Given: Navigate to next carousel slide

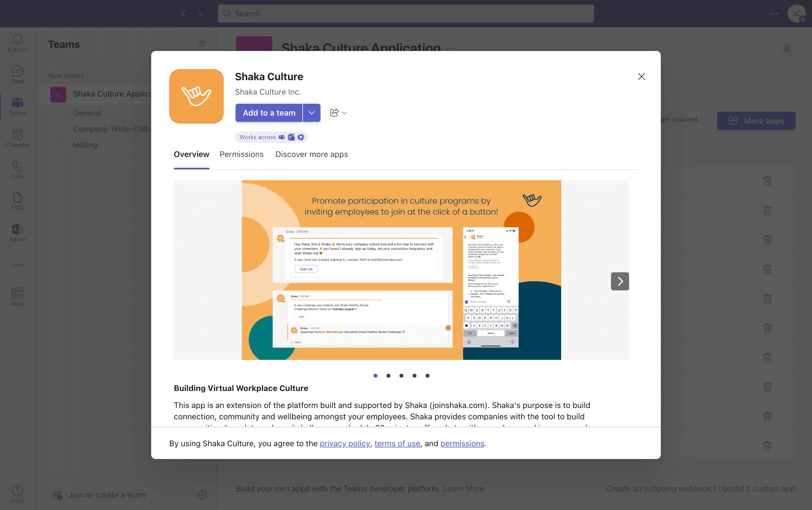Looking at the screenshot, I should [620, 280].
